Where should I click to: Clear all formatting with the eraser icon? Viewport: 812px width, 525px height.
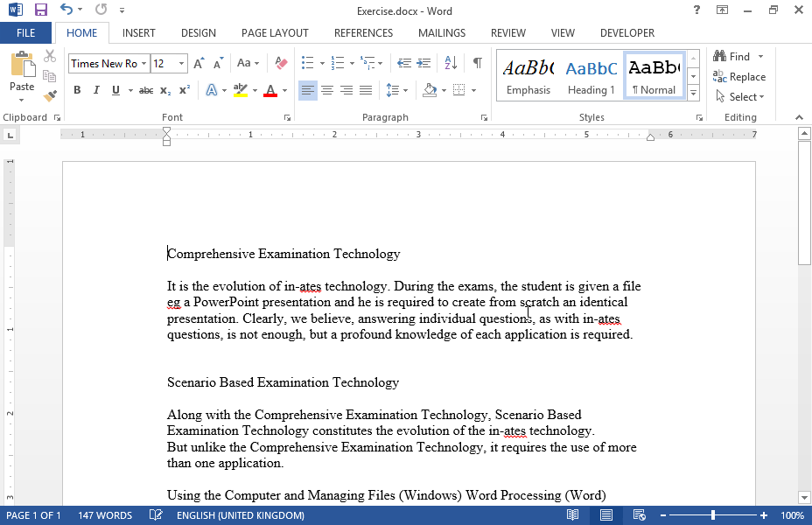click(281, 63)
